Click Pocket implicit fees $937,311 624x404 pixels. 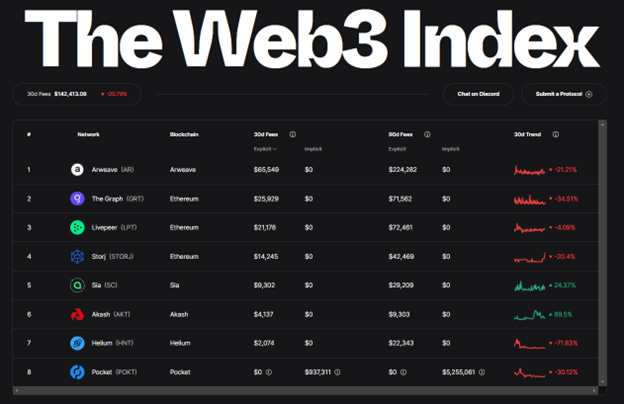coord(318,372)
